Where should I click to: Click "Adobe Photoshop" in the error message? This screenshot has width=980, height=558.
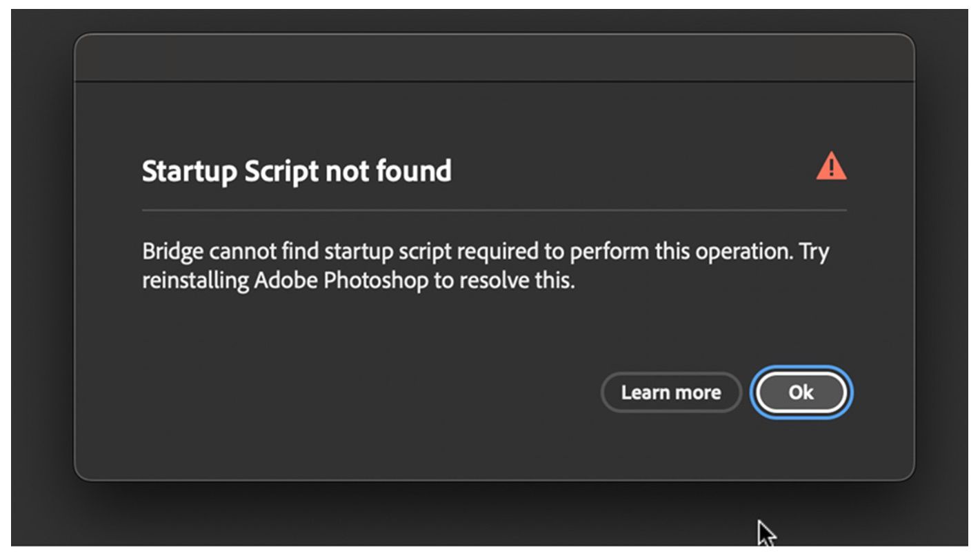coord(341,281)
